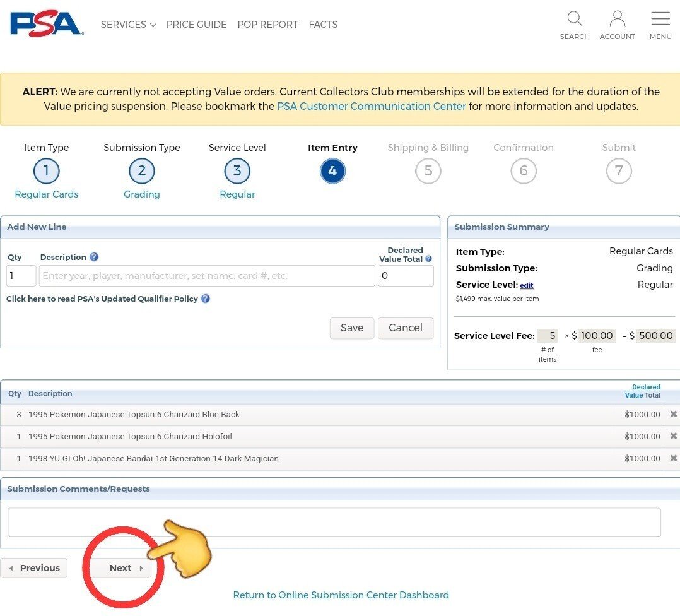Open PSA Customer Communication Center link
Viewport: 680px width, 616px height.
(371, 106)
